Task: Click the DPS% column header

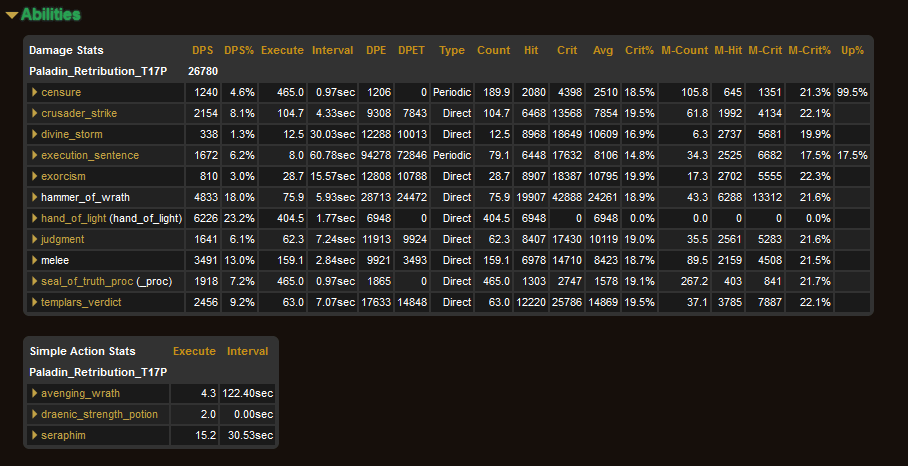Action: [238, 50]
